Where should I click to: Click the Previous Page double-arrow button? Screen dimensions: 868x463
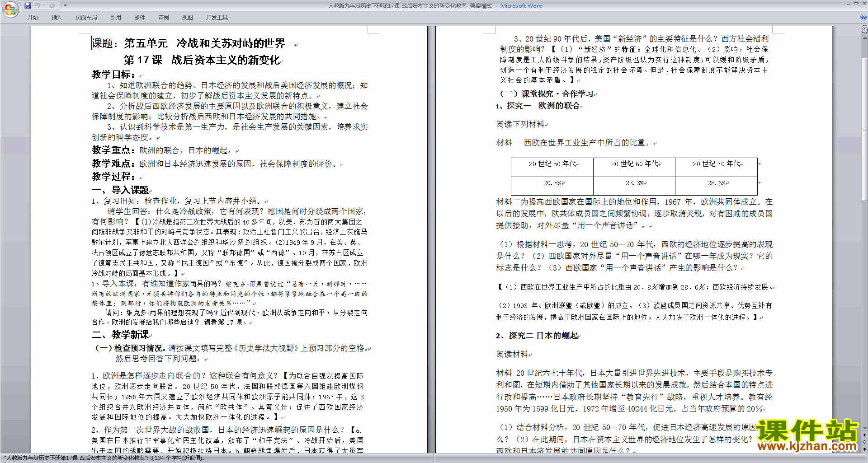click(865, 435)
